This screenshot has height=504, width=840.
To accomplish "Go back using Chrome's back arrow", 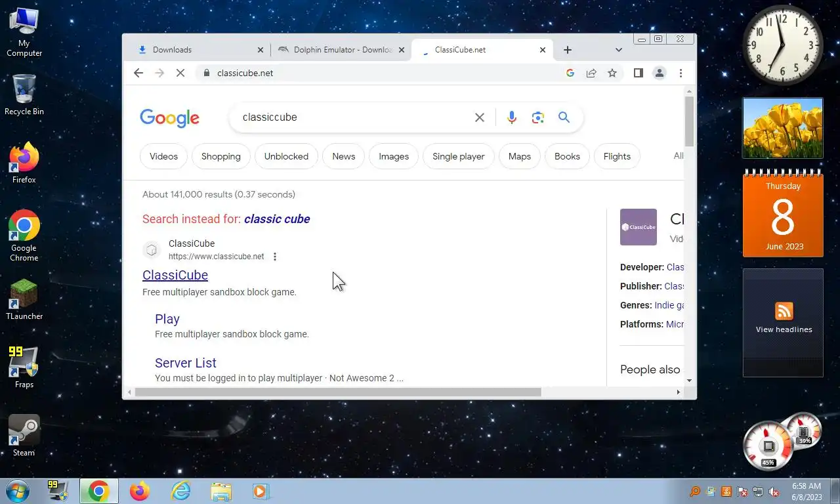I will click(x=138, y=73).
